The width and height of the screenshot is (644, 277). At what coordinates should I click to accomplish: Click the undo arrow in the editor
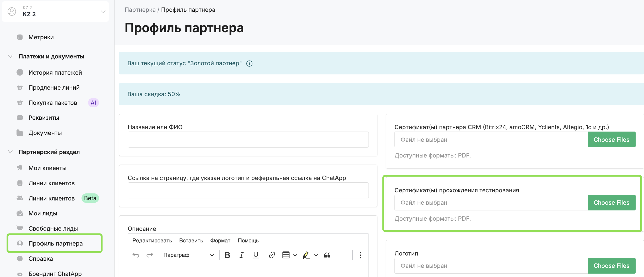click(x=136, y=255)
